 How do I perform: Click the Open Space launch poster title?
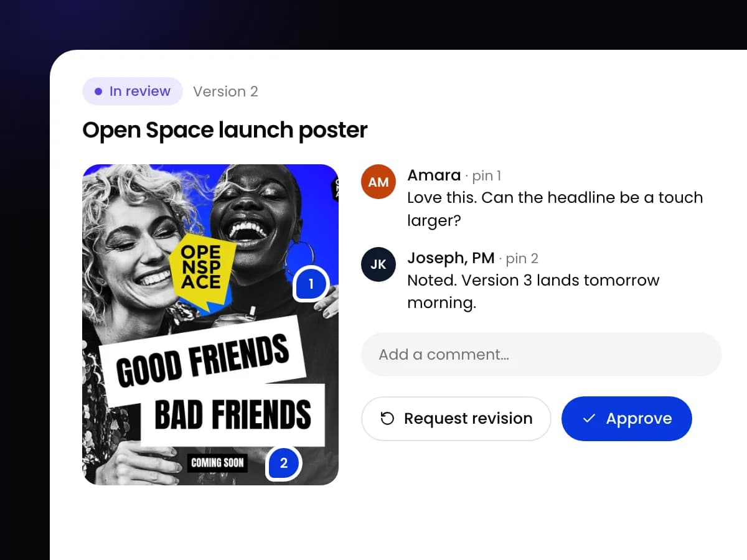225,130
